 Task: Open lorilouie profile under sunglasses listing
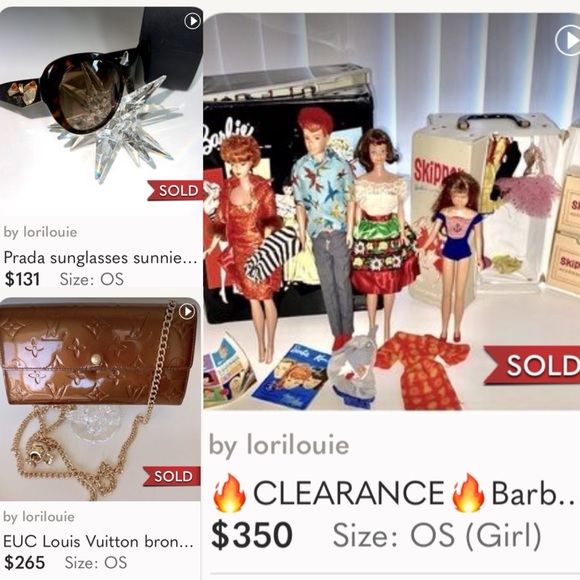[x=40, y=232]
